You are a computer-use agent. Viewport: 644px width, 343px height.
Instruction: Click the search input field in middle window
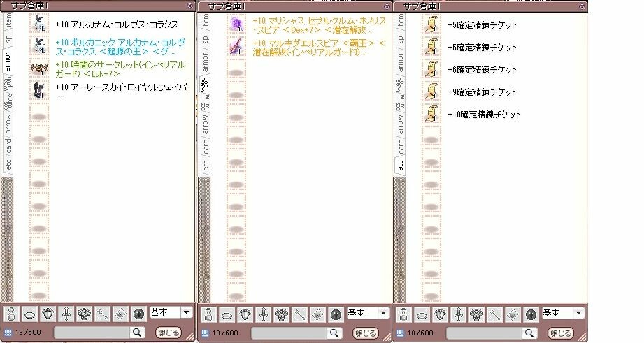(x=288, y=333)
